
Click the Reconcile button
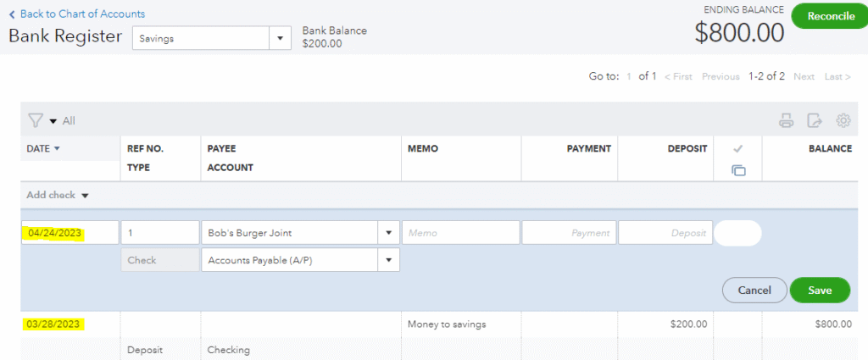[831, 16]
